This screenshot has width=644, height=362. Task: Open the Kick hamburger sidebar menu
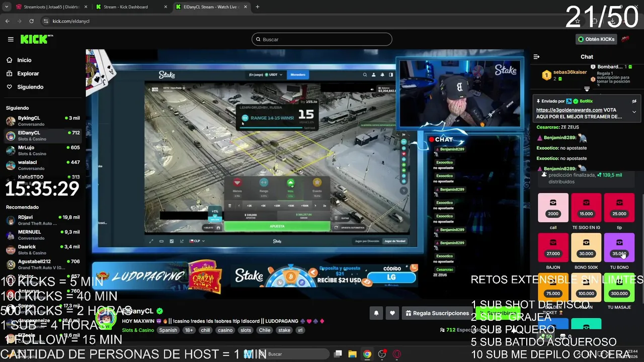tap(11, 39)
